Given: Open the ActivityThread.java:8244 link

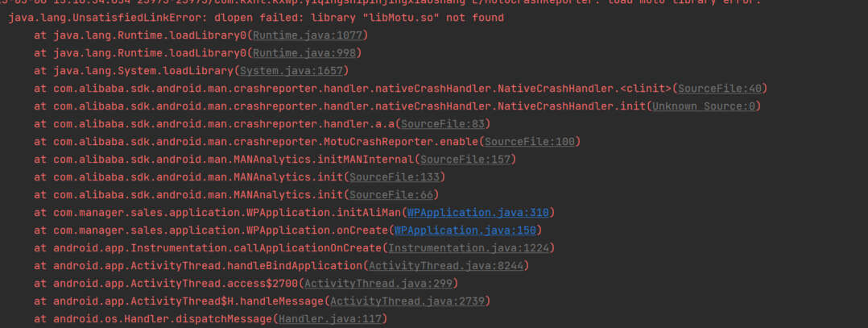Looking at the screenshot, I should 446,266.
